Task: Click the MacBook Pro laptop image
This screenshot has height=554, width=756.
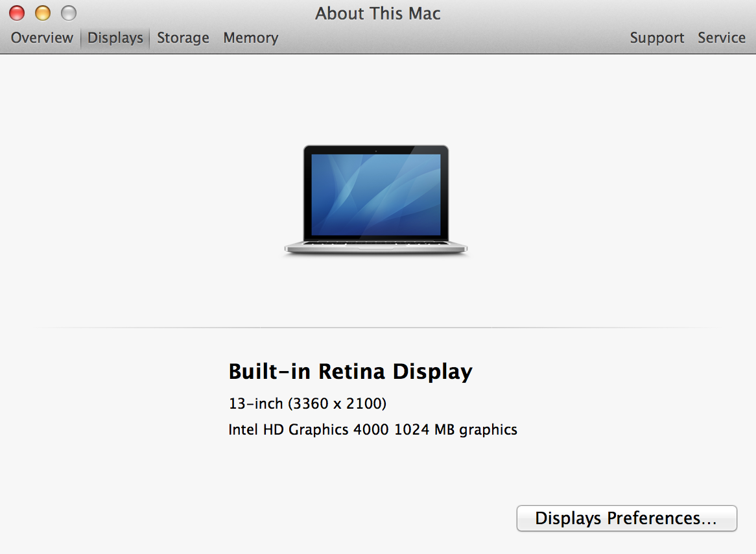Action: tap(376, 200)
